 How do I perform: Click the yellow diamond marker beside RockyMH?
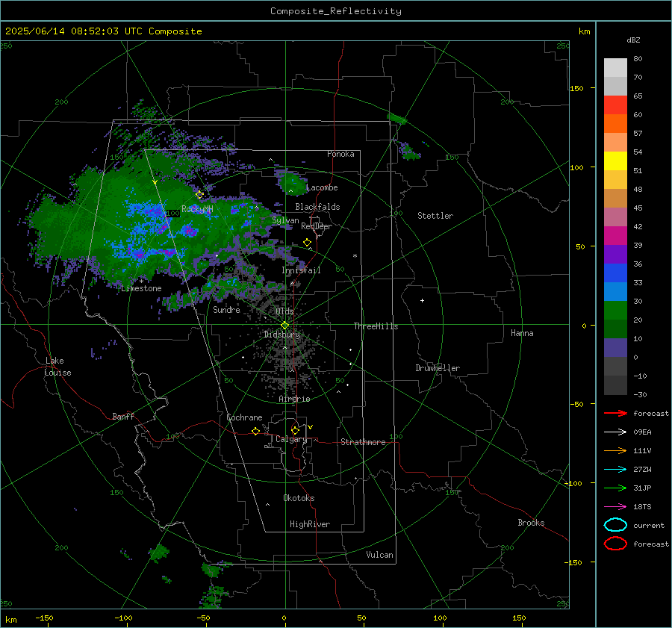[199, 195]
